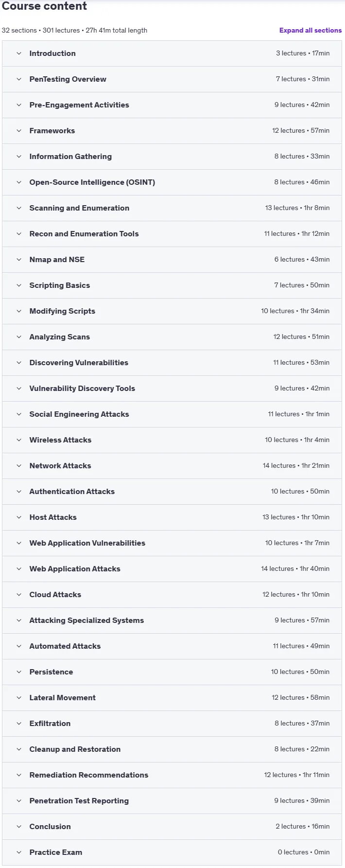Screen dimensions: 345x868
Task: Open the Penetration Test Reporting section
Action: pos(172,801)
